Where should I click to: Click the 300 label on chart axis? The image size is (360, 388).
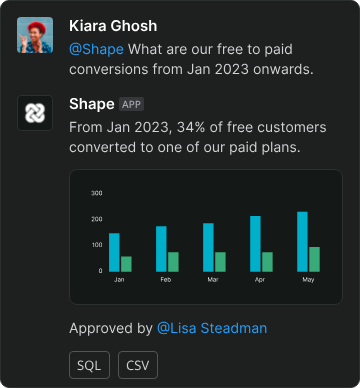97,193
